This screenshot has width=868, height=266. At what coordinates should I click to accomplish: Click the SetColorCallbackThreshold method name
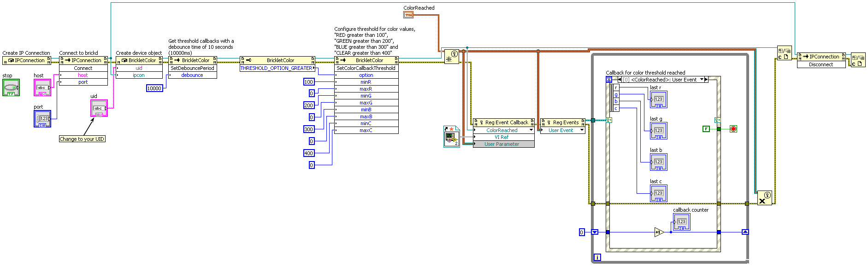(x=366, y=68)
